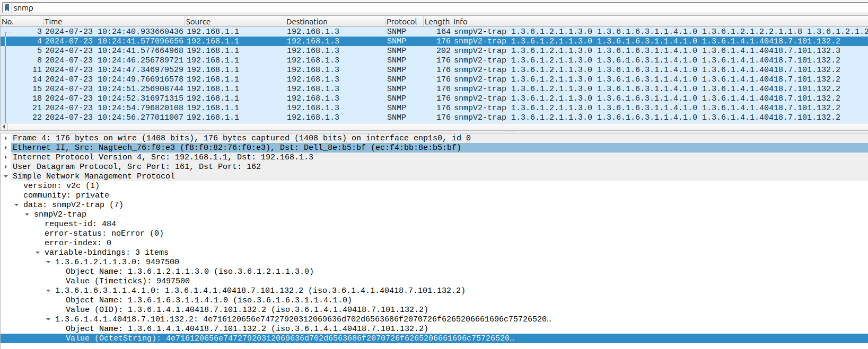The height and width of the screenshot is (349, 868).
Task: Collapse the Simple Network Management Protocol section
Action: pos(6,176)
